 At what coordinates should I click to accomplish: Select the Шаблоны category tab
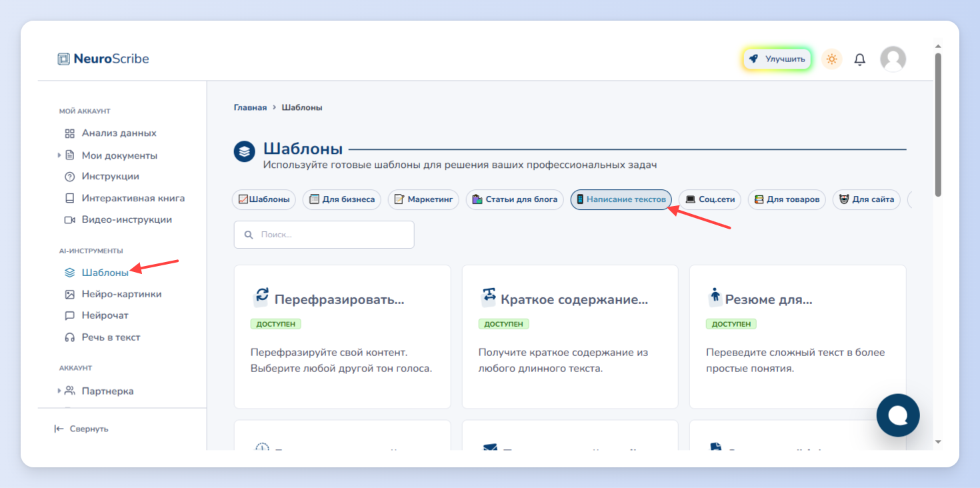tap(264, 199)
